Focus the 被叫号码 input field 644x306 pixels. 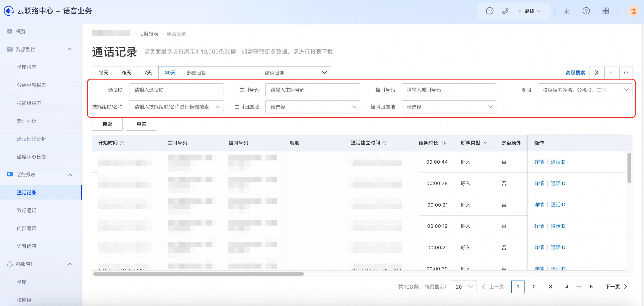(x=449, y=90)
